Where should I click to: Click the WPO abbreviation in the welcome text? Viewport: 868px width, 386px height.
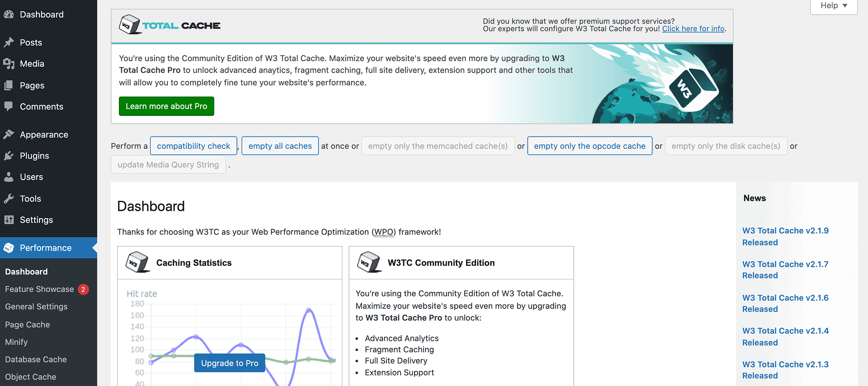pos(384,232)
